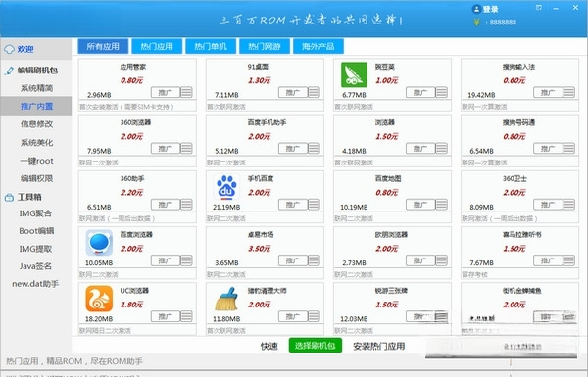The height and width of the screenshot is (377, 588).
Task: Switch to the 热门应用 tab
Action: click(x=157, y=46)
